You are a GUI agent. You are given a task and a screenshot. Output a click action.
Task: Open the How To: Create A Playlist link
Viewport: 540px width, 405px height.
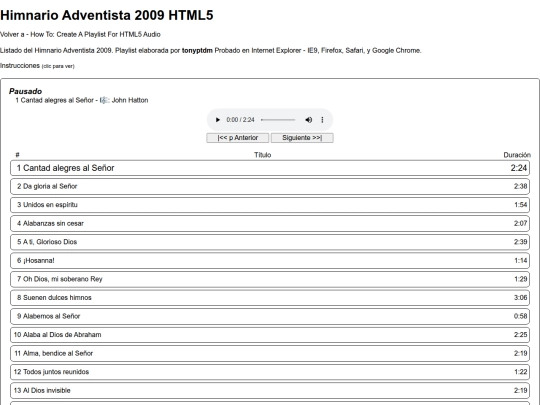95,34
